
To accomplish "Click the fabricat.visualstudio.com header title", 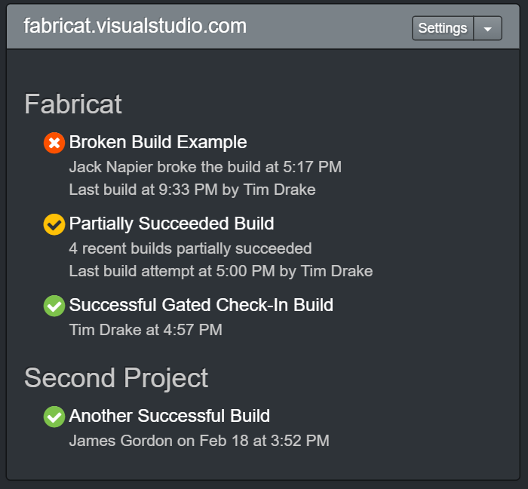I will pyautogui.click(x=135, y=26).
